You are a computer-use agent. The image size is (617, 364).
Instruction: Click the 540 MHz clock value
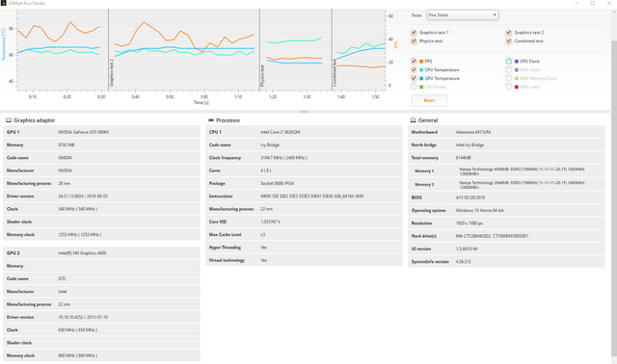pyautogui.click(x=78, y=209)
